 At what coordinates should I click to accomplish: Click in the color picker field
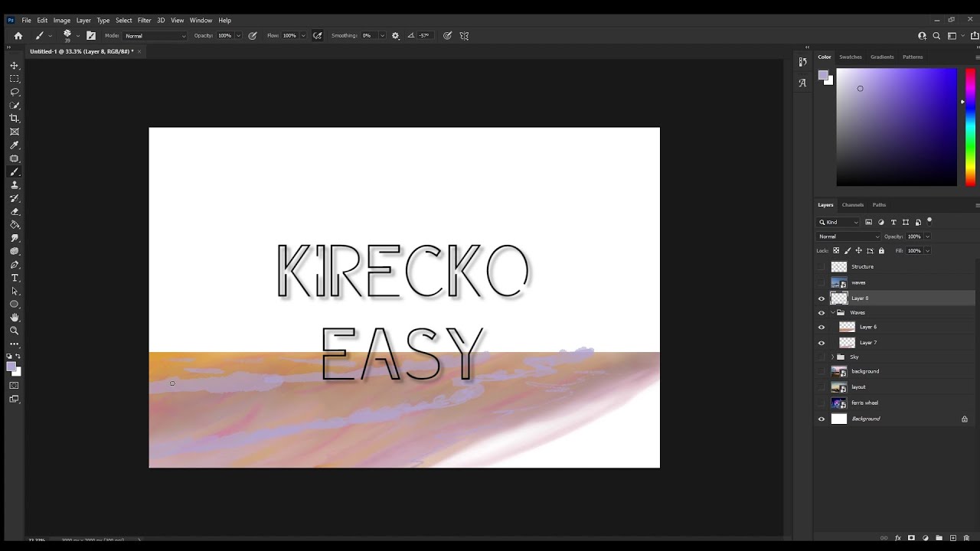pyautogui.click(x=897, y=127)
